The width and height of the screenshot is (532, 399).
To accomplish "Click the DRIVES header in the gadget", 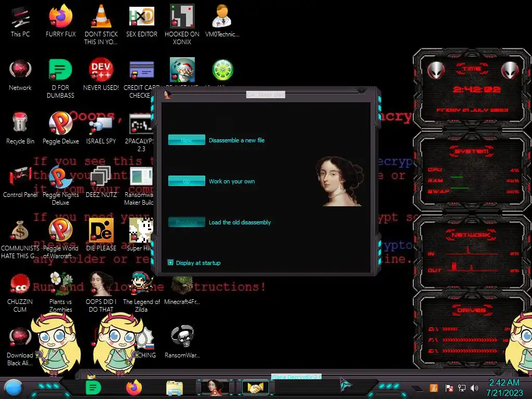I will click(x=471, y=310).
